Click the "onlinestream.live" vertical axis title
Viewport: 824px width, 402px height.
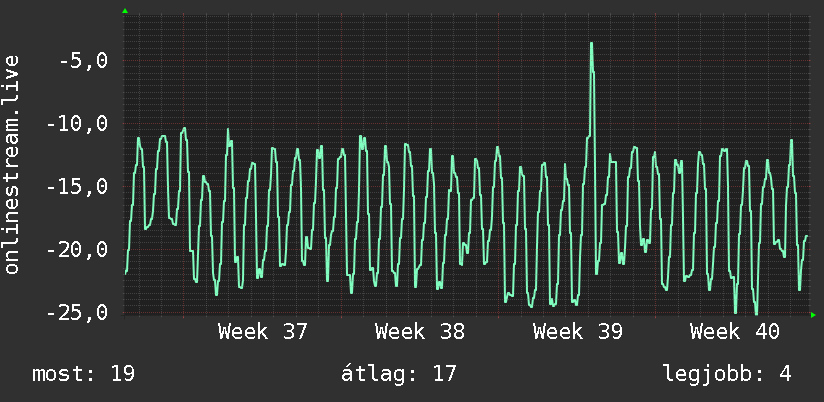click(x=12, y=164)
